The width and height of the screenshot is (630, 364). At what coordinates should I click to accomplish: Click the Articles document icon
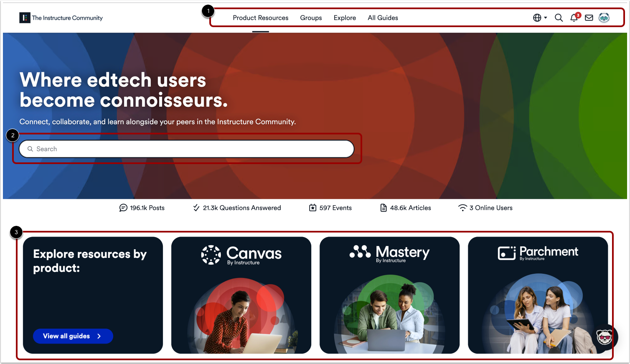click(x=384, y=208)
